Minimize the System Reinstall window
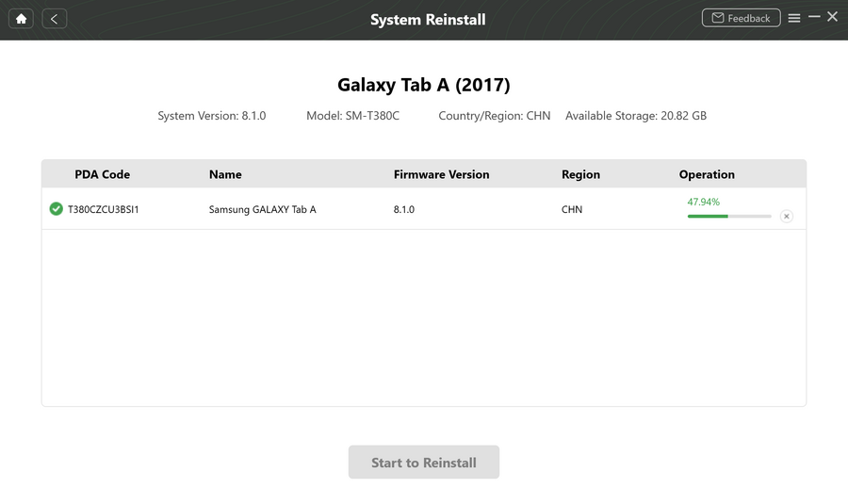848x504 pixels. tap(814, 17)
